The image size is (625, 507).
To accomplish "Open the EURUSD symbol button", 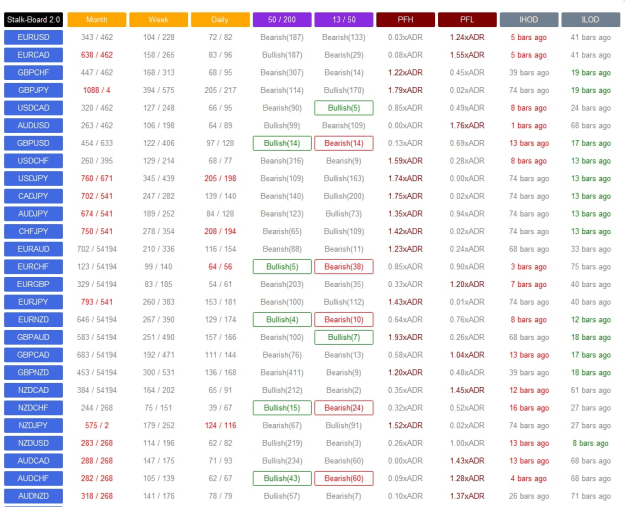I will 33,37.
